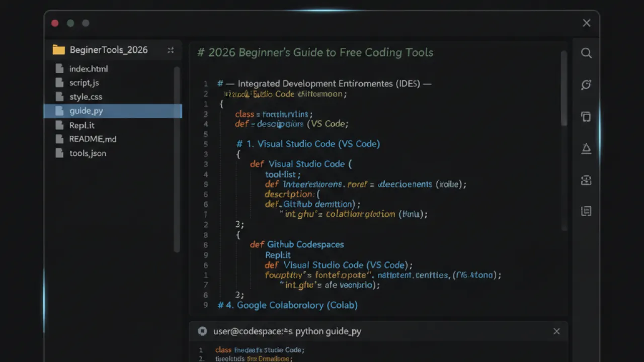Click the triangle icon in the right sidebar
This screenshot has height=362, width=644.
pos(586,148)
